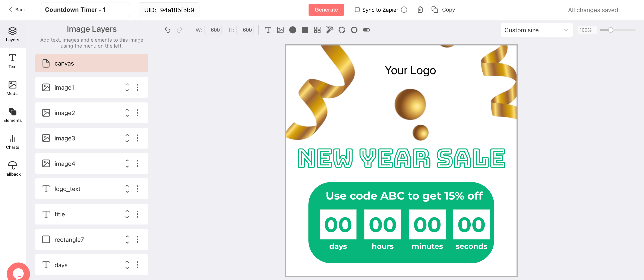Reorder image3 layer with up/down arrows

click(127, 138)
